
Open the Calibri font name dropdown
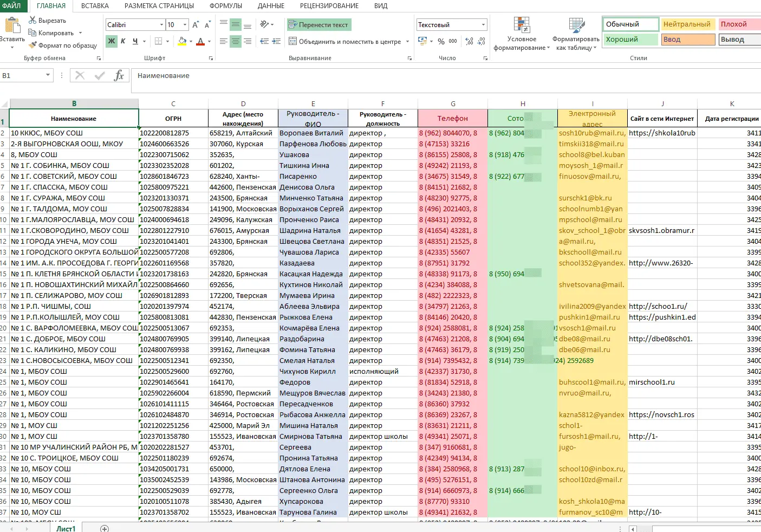[x=161, y=25]
